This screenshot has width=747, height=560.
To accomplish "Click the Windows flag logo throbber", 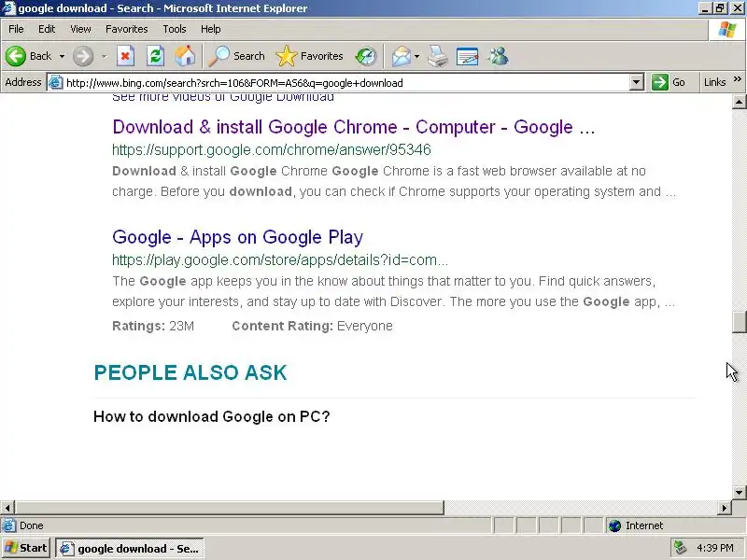I will [x=727, y=30].
